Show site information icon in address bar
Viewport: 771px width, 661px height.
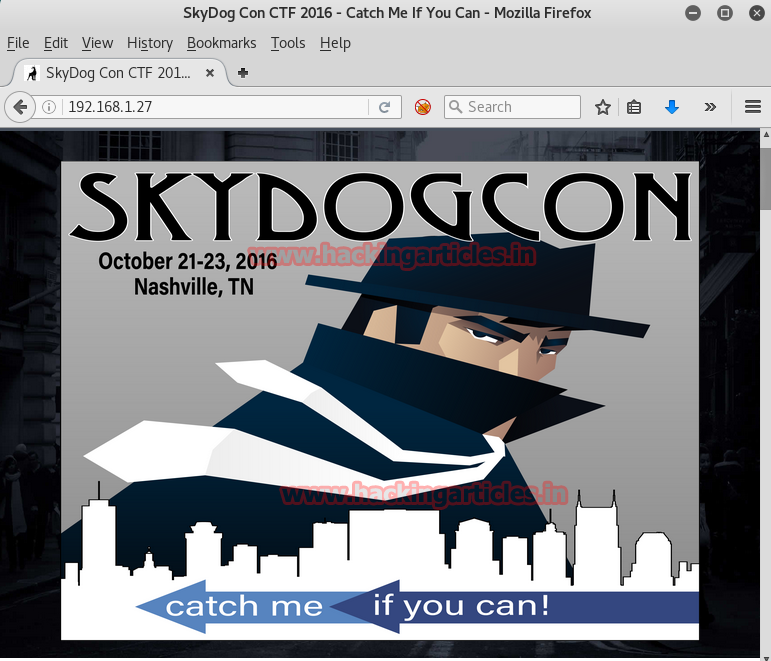tap(49, 107)
